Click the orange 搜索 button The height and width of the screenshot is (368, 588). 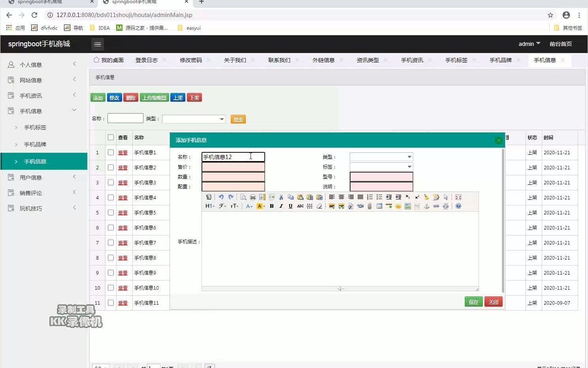[238, 120]
